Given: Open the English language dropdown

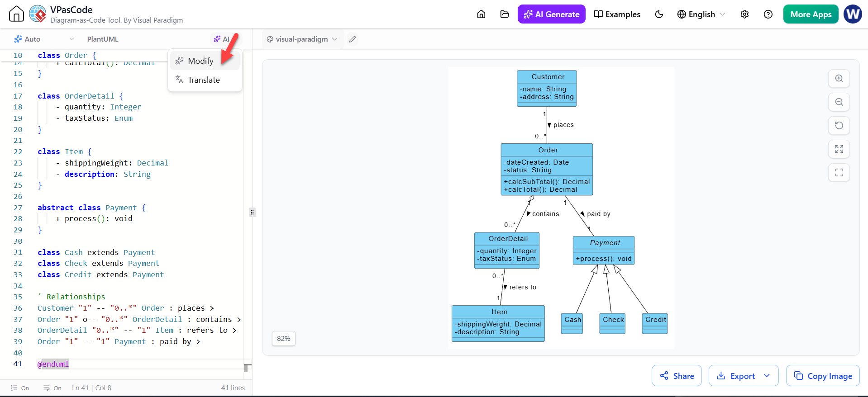Looking at the screenshot, I should [701, 14].
